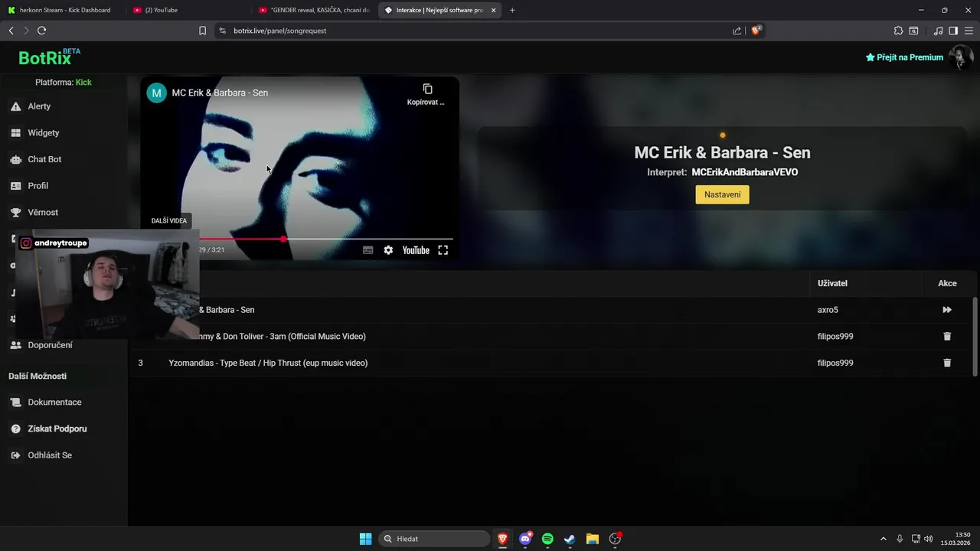Click Přejít na Premium link
This screenshot has height=551, width=980.
(x=904, y=57)
